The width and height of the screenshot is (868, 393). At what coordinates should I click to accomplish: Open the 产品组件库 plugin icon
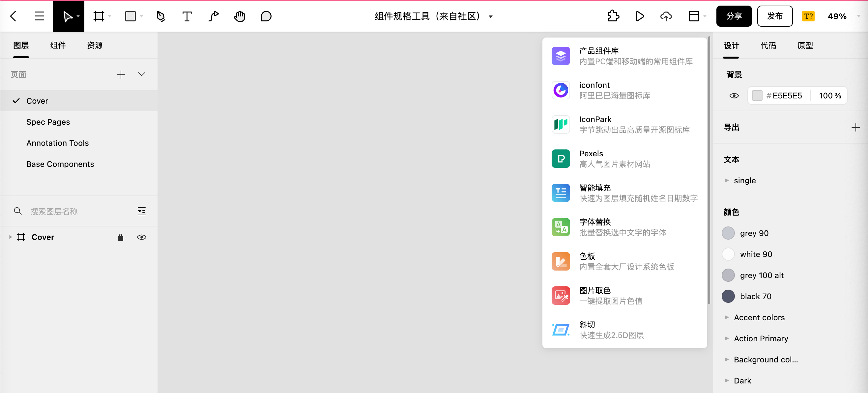click(x=561, y=56)
